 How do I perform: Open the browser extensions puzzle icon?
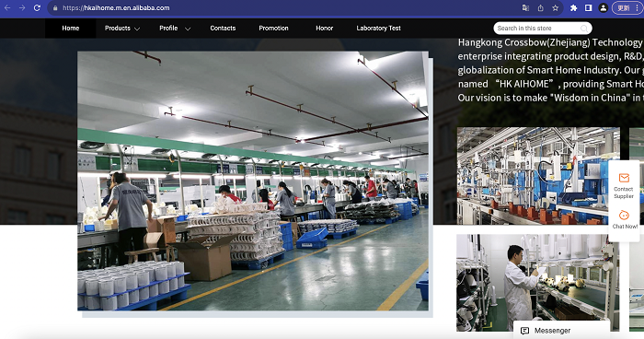[574, 7]
